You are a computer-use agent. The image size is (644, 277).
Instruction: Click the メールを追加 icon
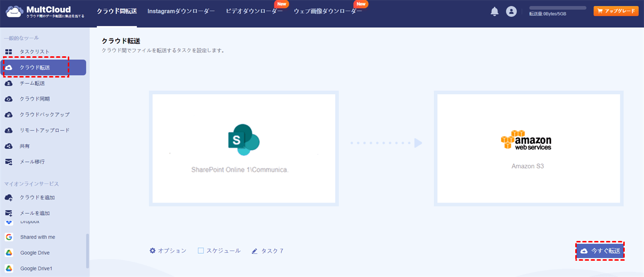pos(8,213)
